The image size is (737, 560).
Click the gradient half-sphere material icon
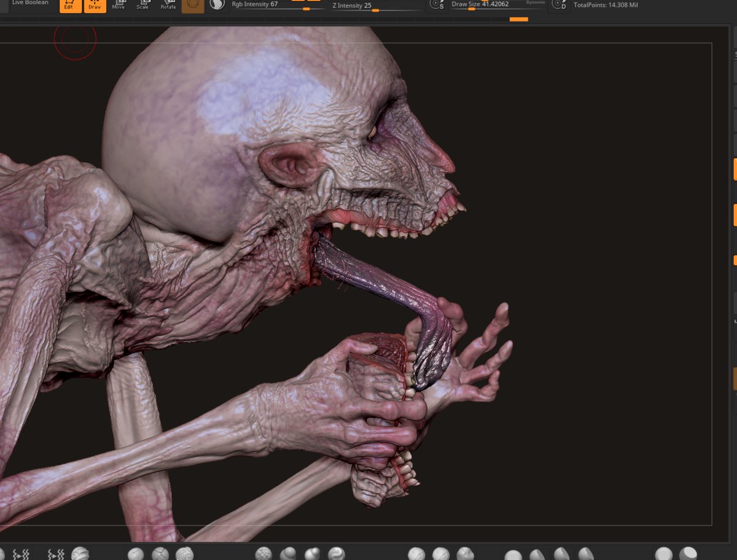(x=216, y=7)
